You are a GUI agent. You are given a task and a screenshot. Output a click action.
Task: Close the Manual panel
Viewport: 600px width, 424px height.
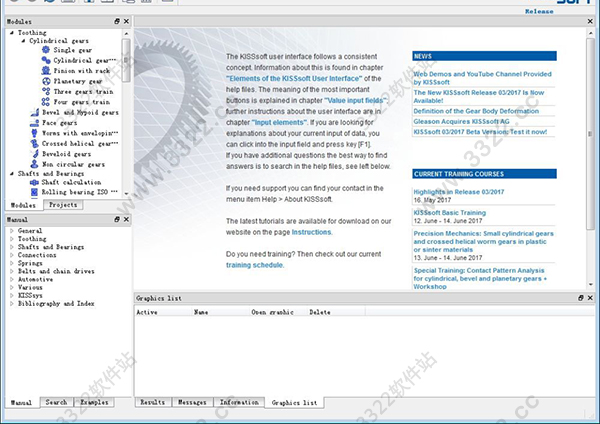(x=126, y=219)
